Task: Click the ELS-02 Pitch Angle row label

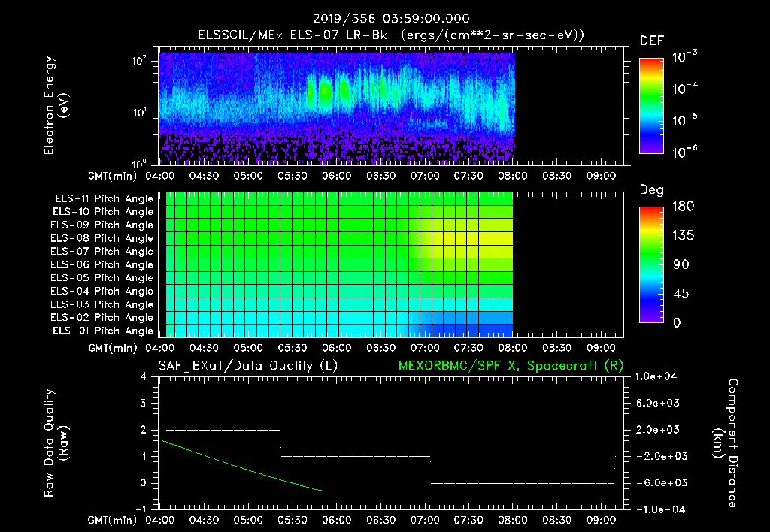Action: 102,318
